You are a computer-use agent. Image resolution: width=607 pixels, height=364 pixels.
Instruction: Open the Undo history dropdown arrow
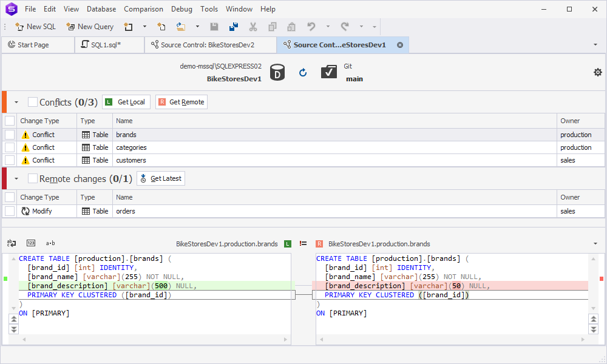click(x=328, y=27)
